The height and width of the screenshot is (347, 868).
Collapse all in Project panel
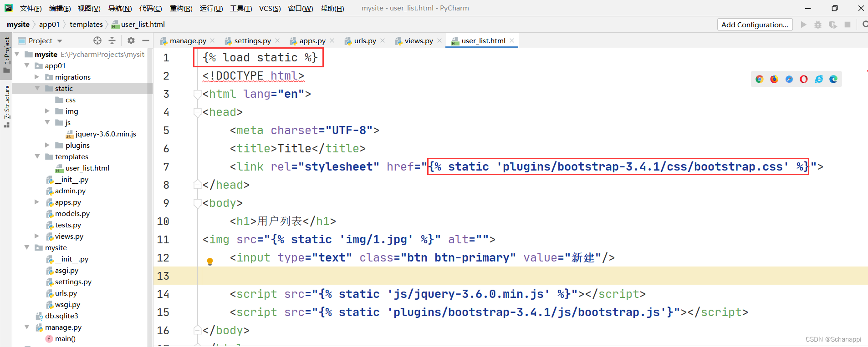click(x=112, y=40)
